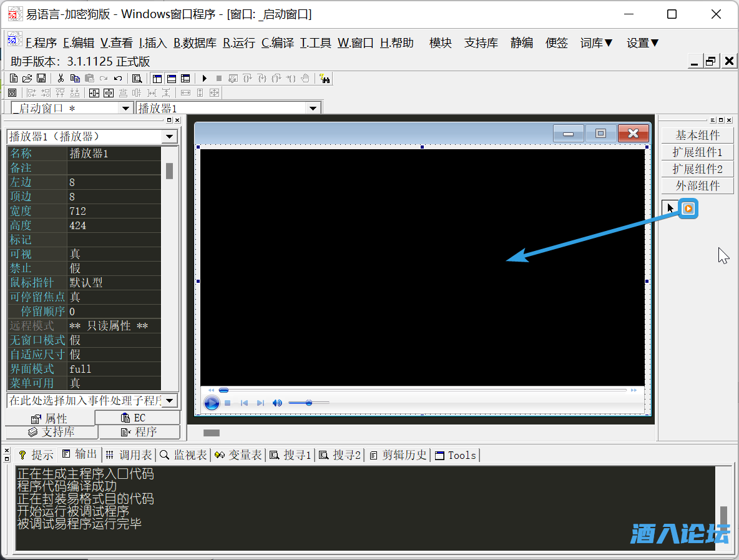
Task: Click the binoculars search icon in toolbar
Action: (325, 78)
